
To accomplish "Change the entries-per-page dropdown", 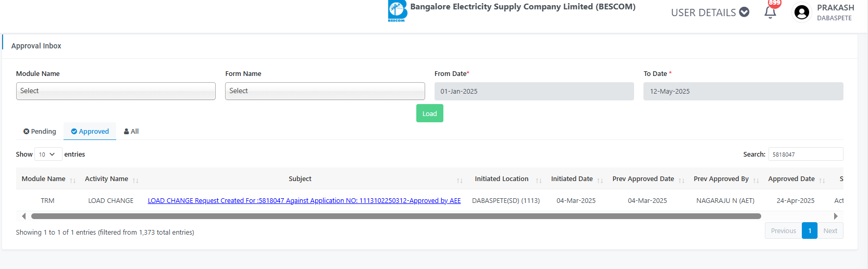I will (x=48, y=155).
